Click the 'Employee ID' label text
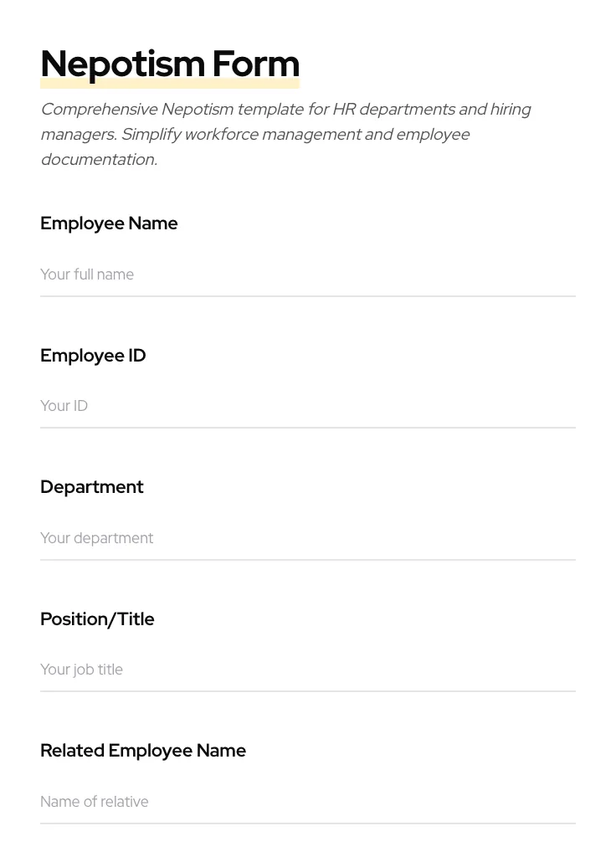 (x=93, y=356)
